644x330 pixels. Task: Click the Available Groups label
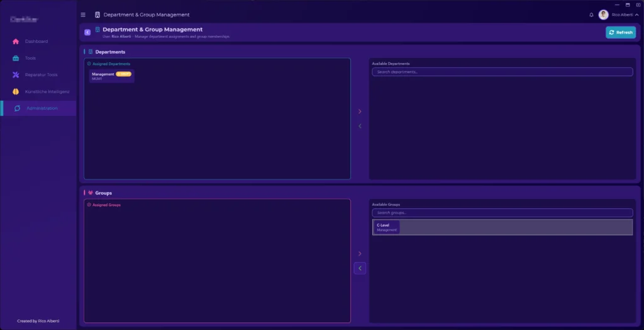[386, 205]
